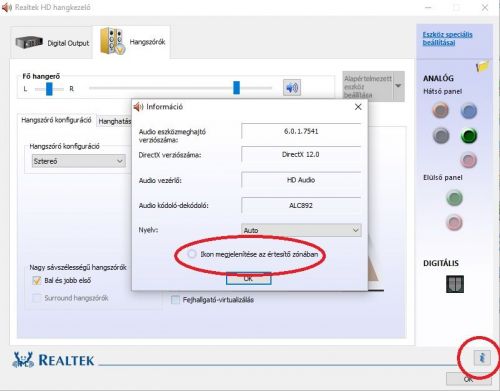Close the Realtek HD hangkezelő window

click(485, 7)
